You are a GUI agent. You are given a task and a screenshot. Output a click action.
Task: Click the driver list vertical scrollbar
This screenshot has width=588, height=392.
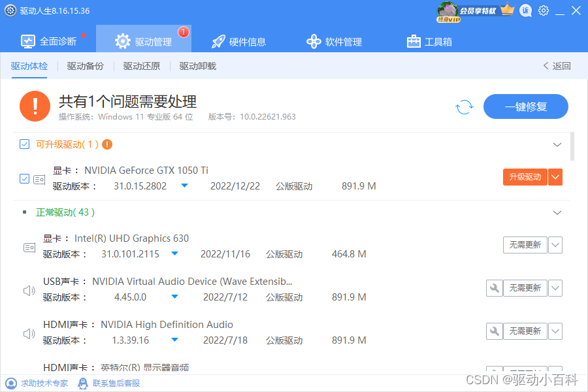click(x=572, y=146)
